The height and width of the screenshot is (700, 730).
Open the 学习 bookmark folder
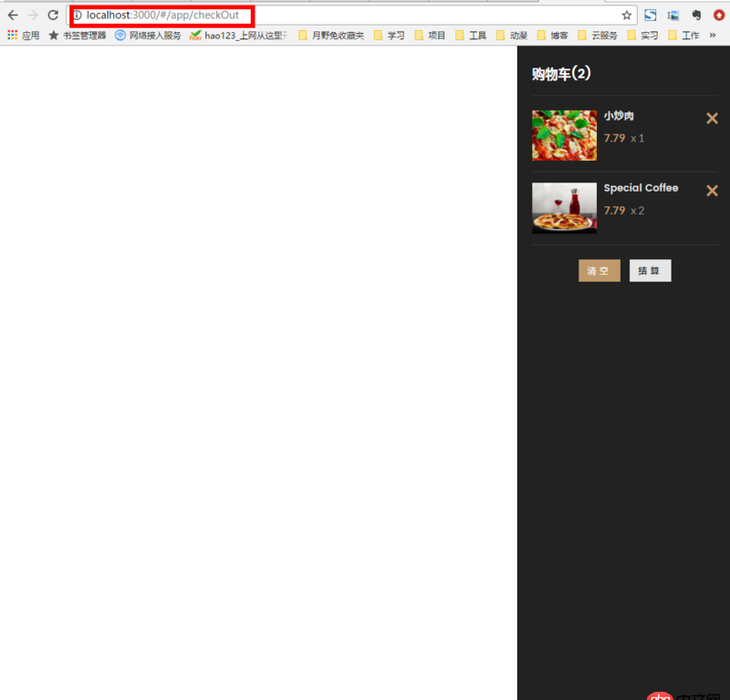click(390, 36)
